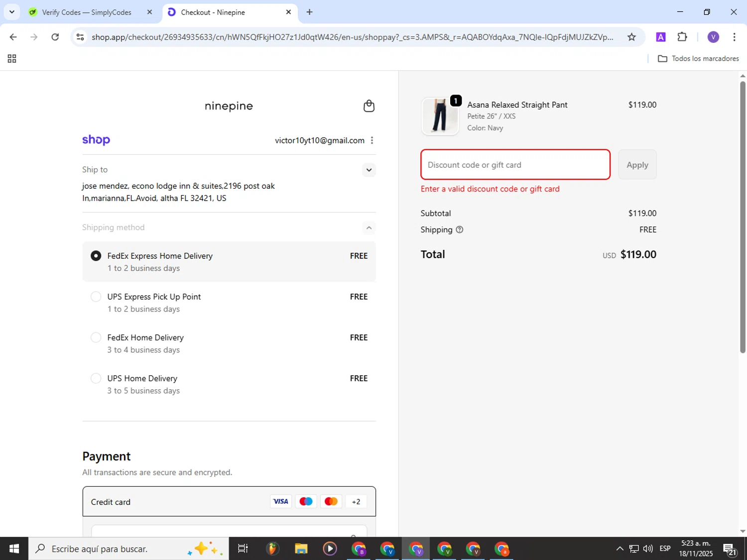Viewport: 747px width, 560px height.
Task: Click the email victor10yt10@gmail.com
Action: pos(320,140)
